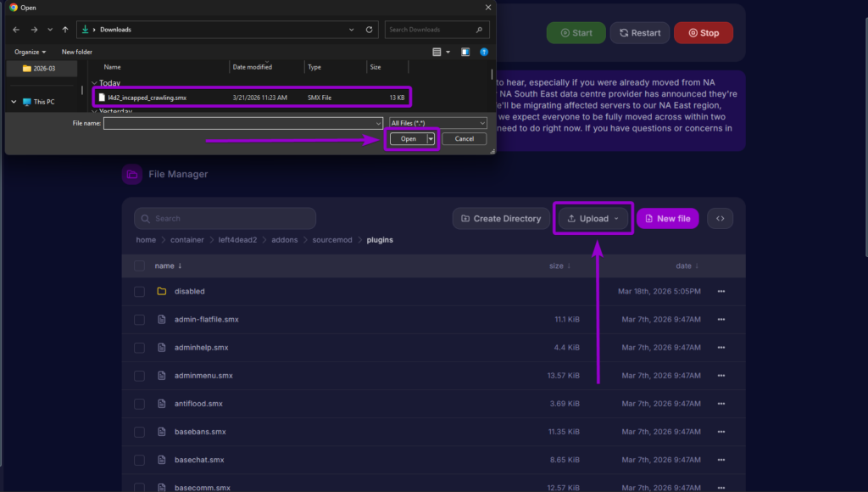
Task: Check the checkbox next to adminhelp.smx
Action: coord(139,347)
